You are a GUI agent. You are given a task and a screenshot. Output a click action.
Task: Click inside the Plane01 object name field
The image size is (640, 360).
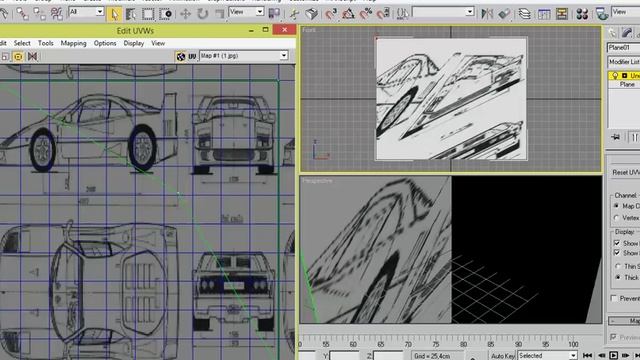[x=623, y=48]
